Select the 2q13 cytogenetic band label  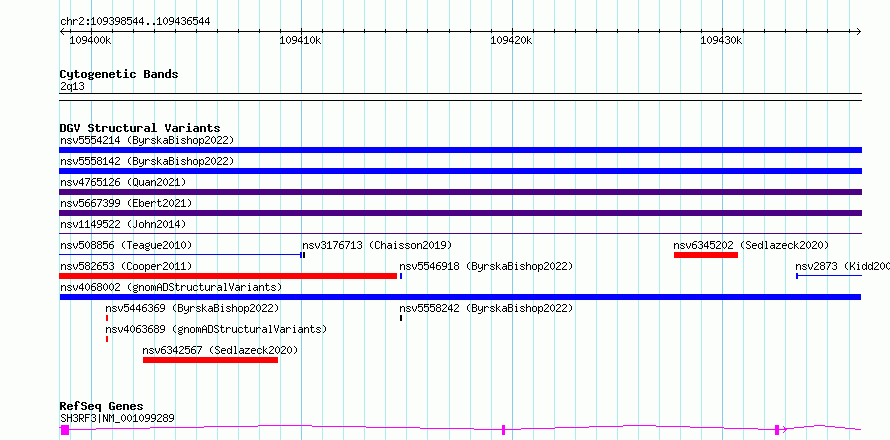(72, 86)
